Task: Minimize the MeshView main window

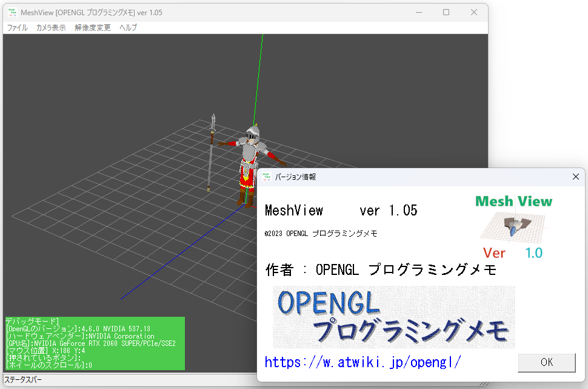Action: (x=419, y=12)
